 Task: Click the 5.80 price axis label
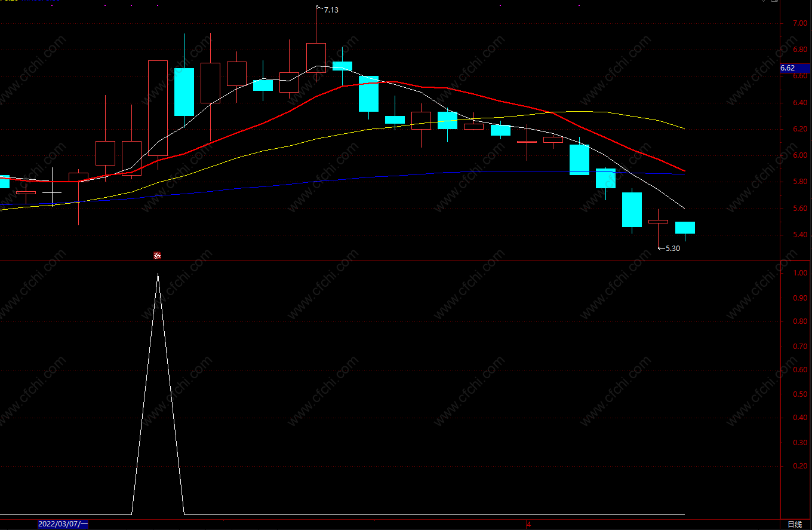[x=800, y=182]
